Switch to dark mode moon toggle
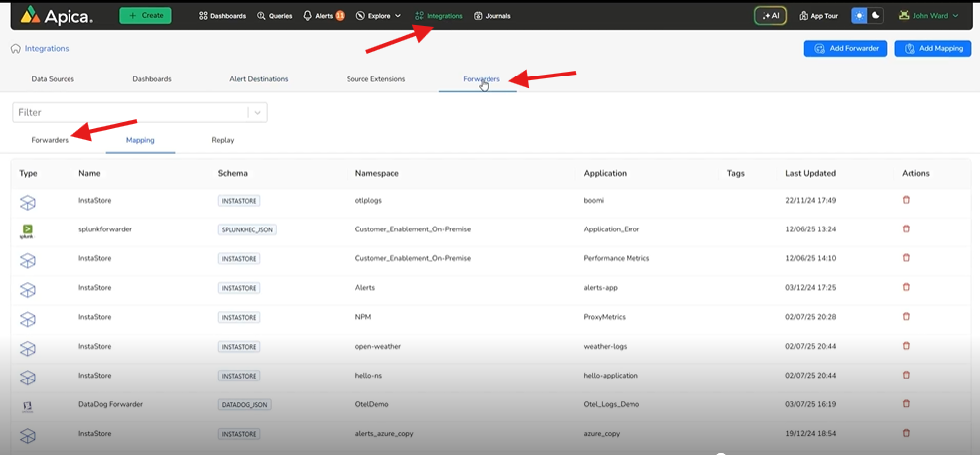This screenshot has width=980, height=455. (875, 16)
